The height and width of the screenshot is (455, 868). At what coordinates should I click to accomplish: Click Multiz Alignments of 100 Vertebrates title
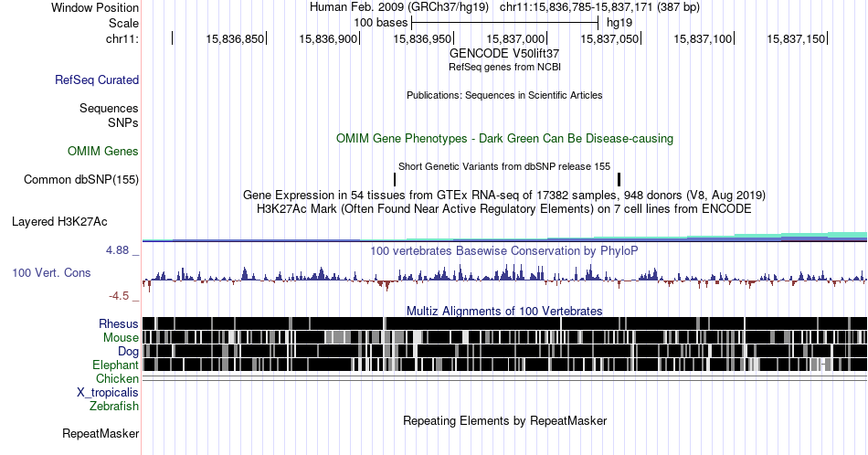point(504,311)
